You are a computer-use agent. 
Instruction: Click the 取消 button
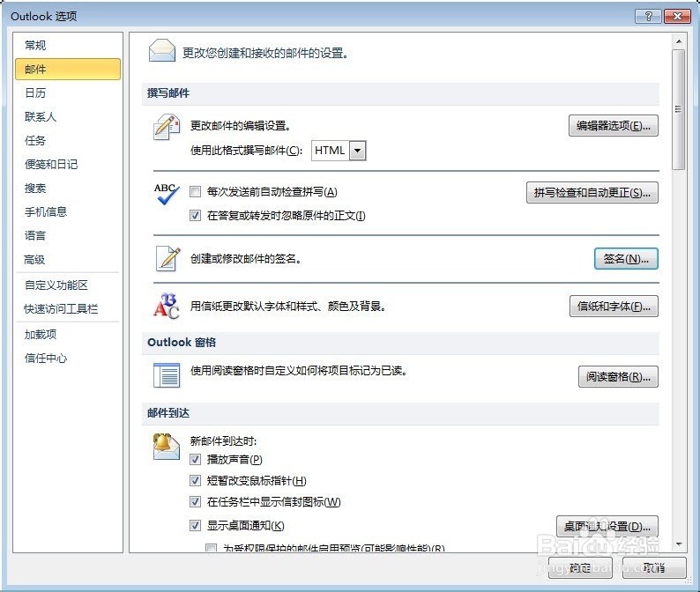pyautogui.click(x=654, y=568)
